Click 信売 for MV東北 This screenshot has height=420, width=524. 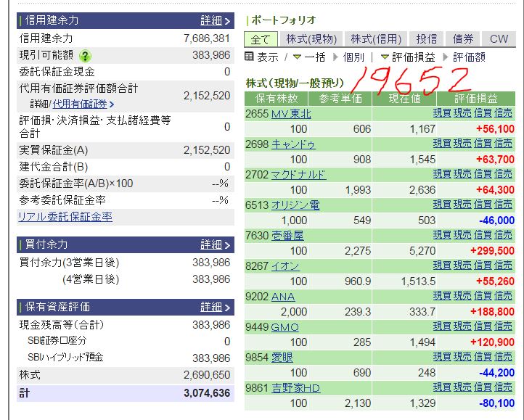503,113
